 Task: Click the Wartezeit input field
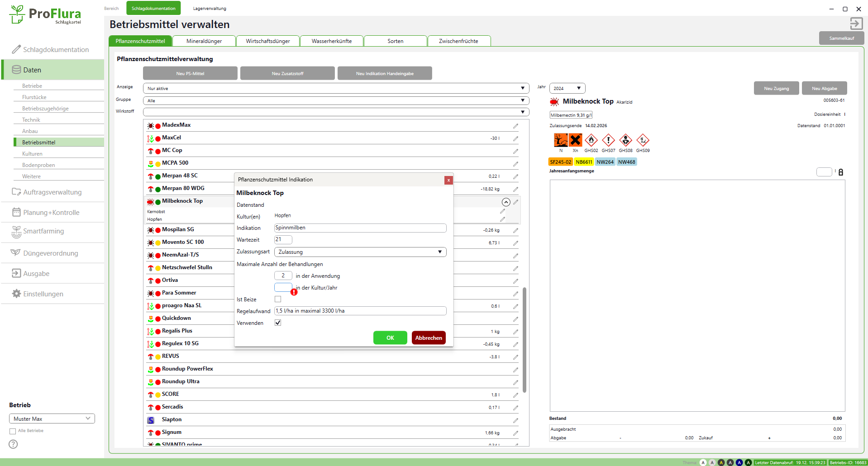point(283,240)
